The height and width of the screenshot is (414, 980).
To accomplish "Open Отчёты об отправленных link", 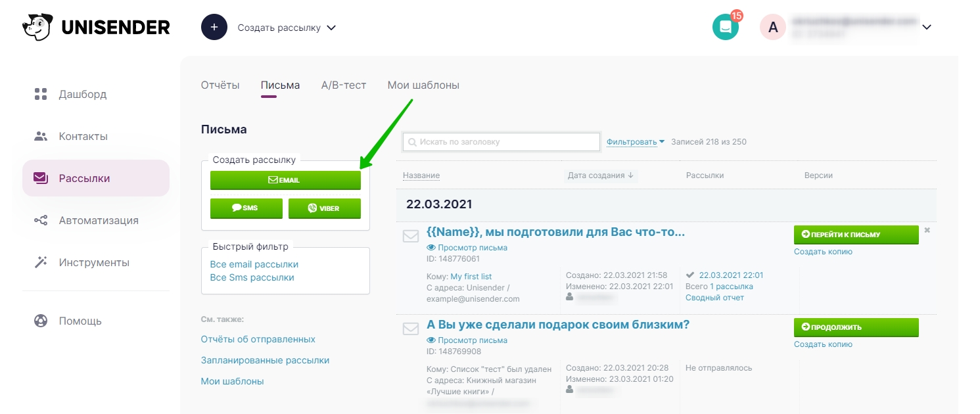I will point(258,339).
